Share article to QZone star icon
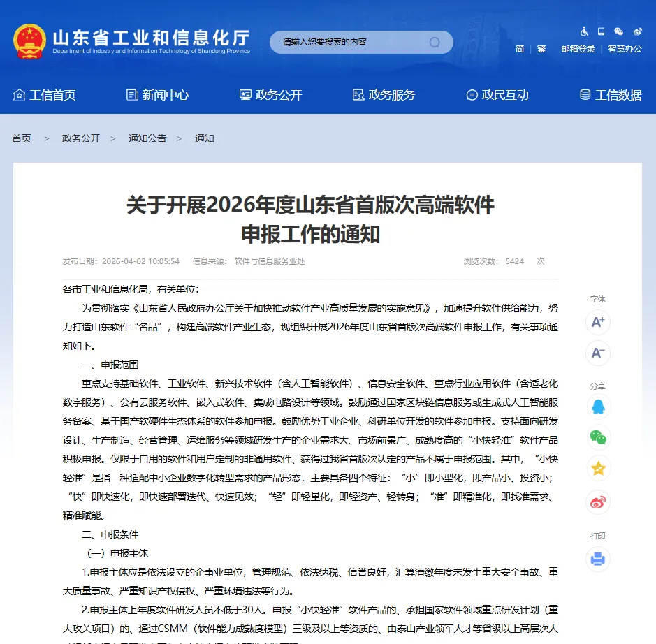This screenshot has height=644, width=656. [x=598, y=469]
